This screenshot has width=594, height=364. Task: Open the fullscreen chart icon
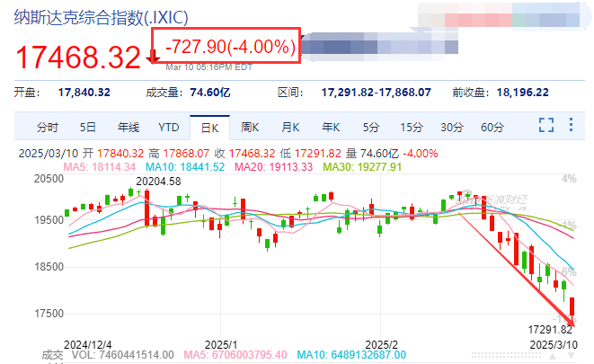546,125
